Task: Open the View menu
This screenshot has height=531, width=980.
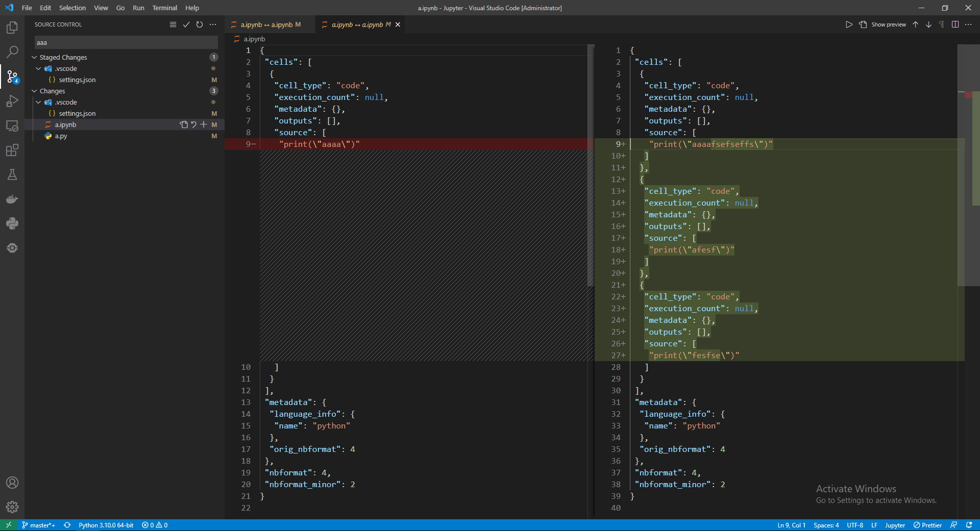Action: pos(101,8)
